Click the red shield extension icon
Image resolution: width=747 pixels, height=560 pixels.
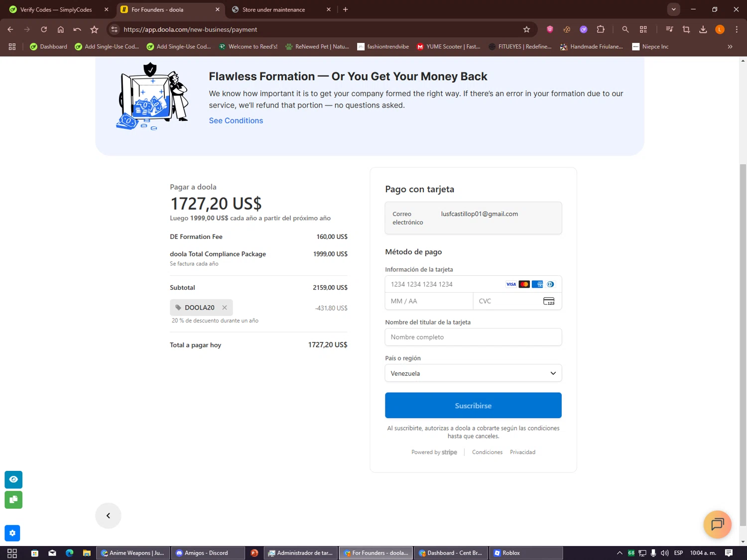click(x=550, y=29)
